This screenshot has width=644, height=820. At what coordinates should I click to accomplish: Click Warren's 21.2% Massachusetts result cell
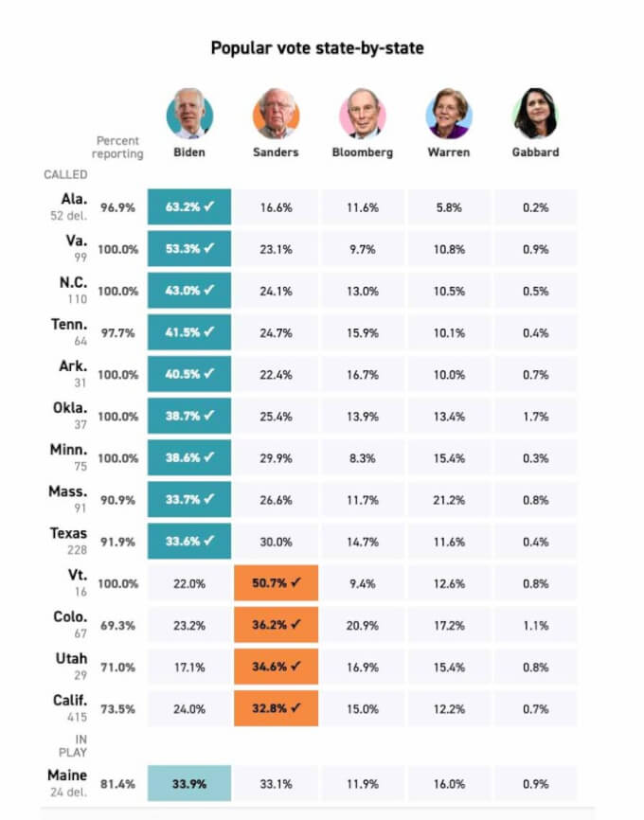[449, 500]
